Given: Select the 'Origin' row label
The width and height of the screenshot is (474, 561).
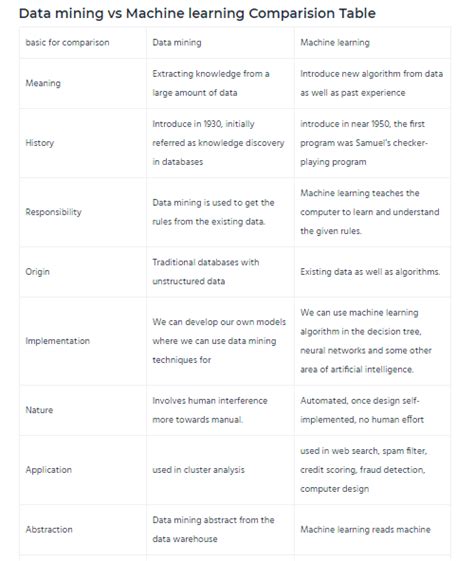Looking at the screenshot, I should (x=38, y=272).
